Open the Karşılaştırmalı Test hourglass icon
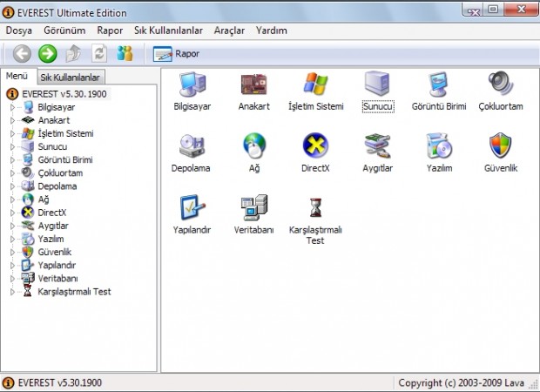The width and height of the screenshot is (540, 392). (x=315, y=207)
